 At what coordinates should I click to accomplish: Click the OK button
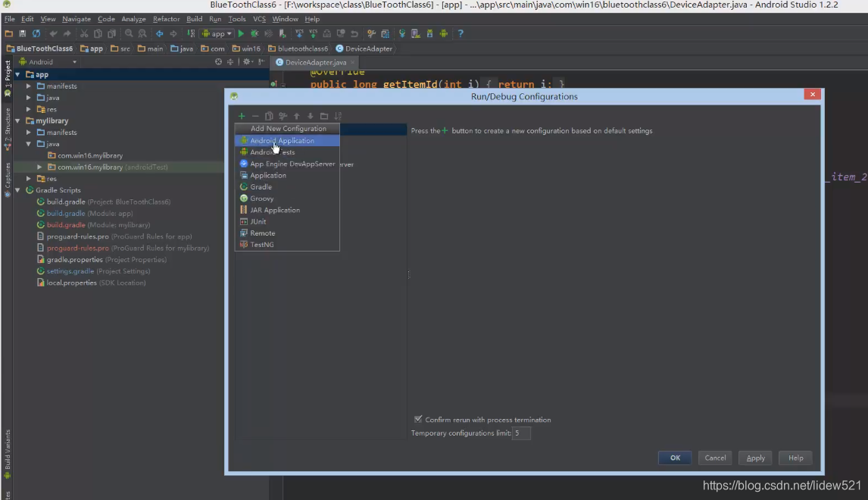(675, 458)
